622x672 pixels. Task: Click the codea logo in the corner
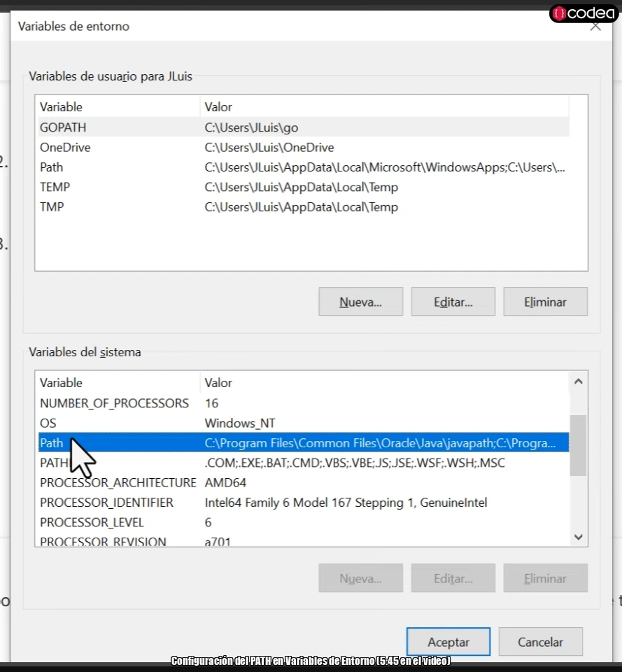click(583, 13)
